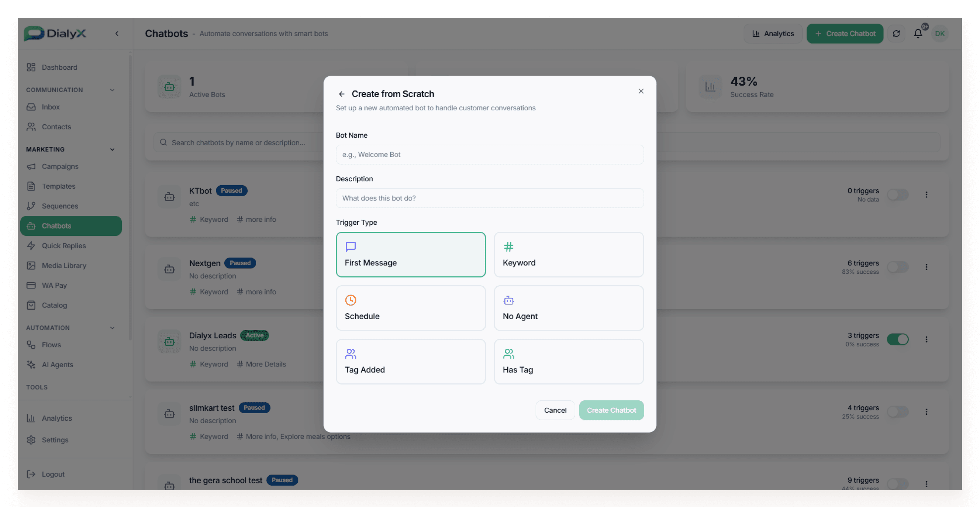Select the Keyword trigger type
The height and width of the screenshot is (507, 980).
[x=568, y=255]
